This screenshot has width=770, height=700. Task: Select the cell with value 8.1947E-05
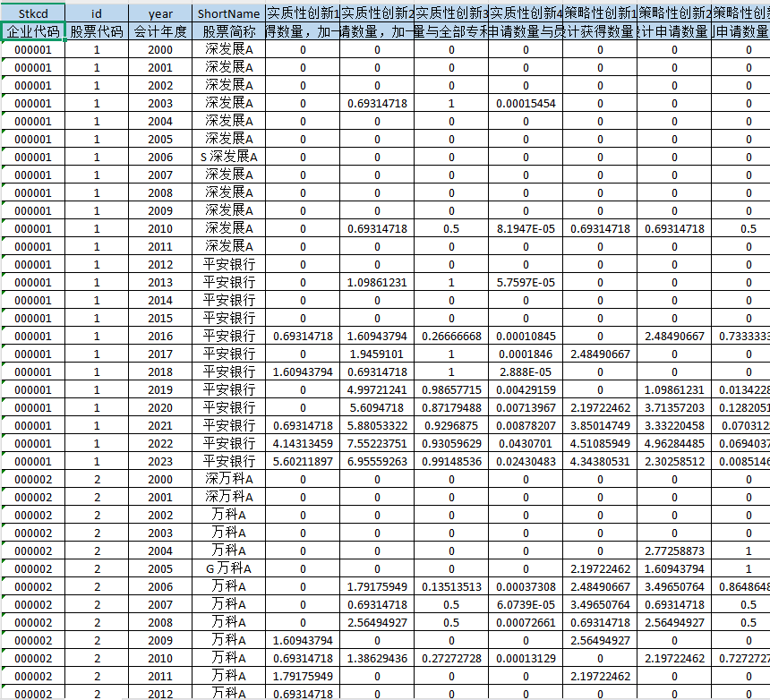(526, 228)
